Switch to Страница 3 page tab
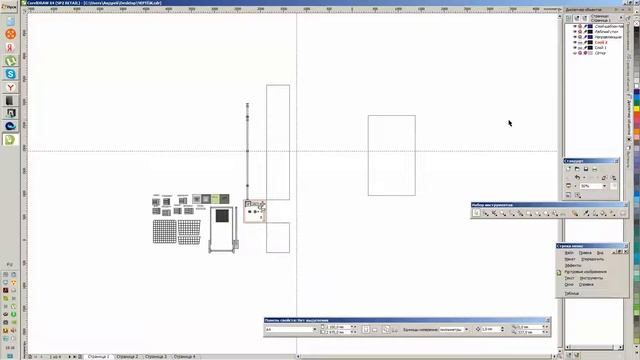 pos(156,357)
